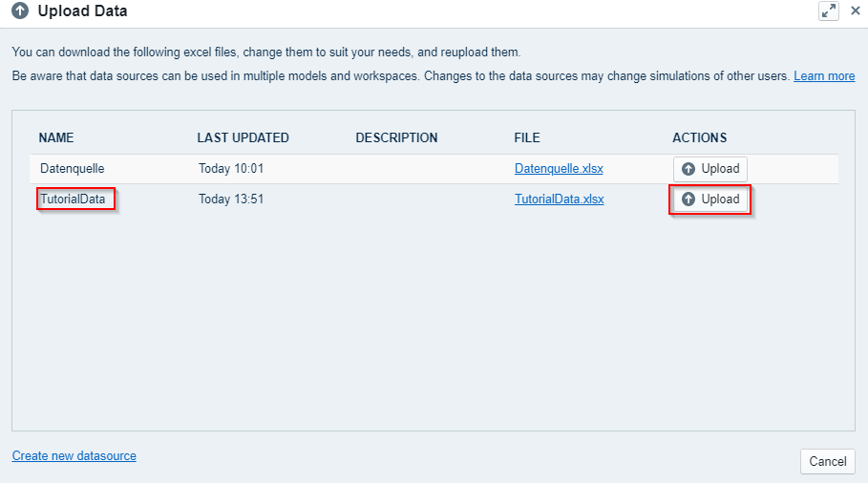Viewport: 868px width, 483px height.
Task: Click the Today 13:51 timestamp cell
Action: [231, 199]
